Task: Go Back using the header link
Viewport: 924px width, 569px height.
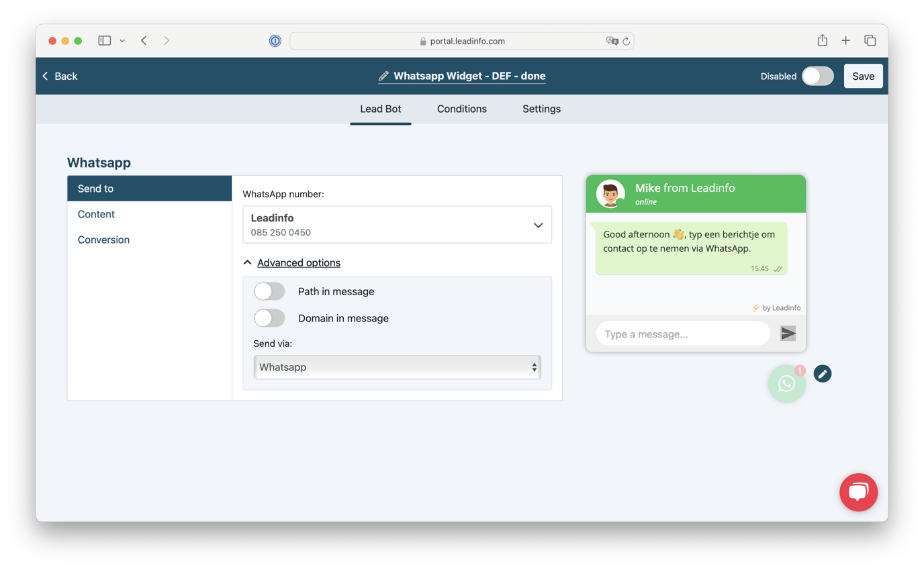Action: [60, 76]
